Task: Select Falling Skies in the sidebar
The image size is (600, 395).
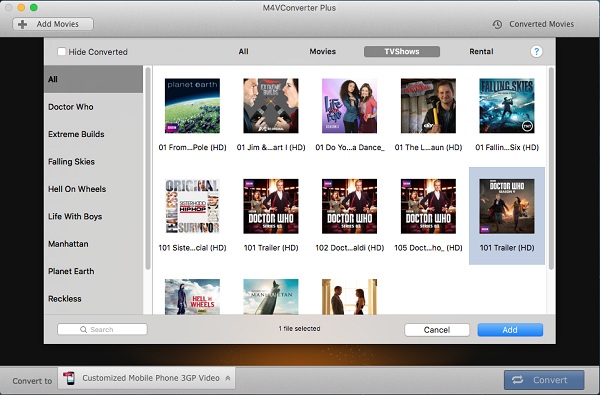Action: (x=93, y=162)
